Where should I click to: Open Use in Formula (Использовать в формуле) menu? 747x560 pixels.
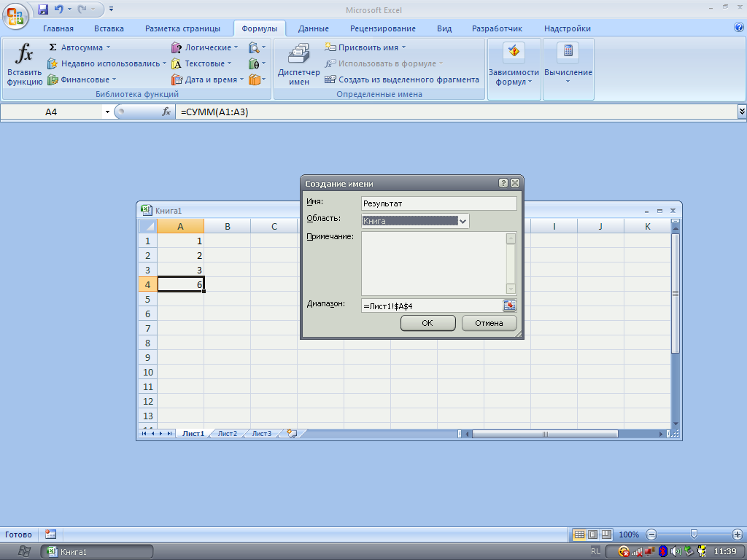pos(384,63)
